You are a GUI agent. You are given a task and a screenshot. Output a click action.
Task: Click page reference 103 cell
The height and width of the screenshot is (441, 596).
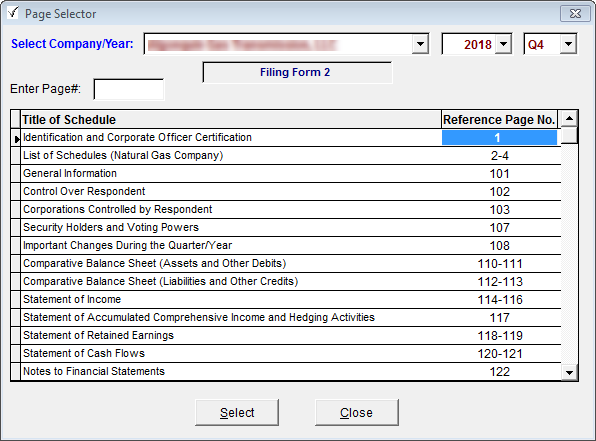click(x=499, y=209)
